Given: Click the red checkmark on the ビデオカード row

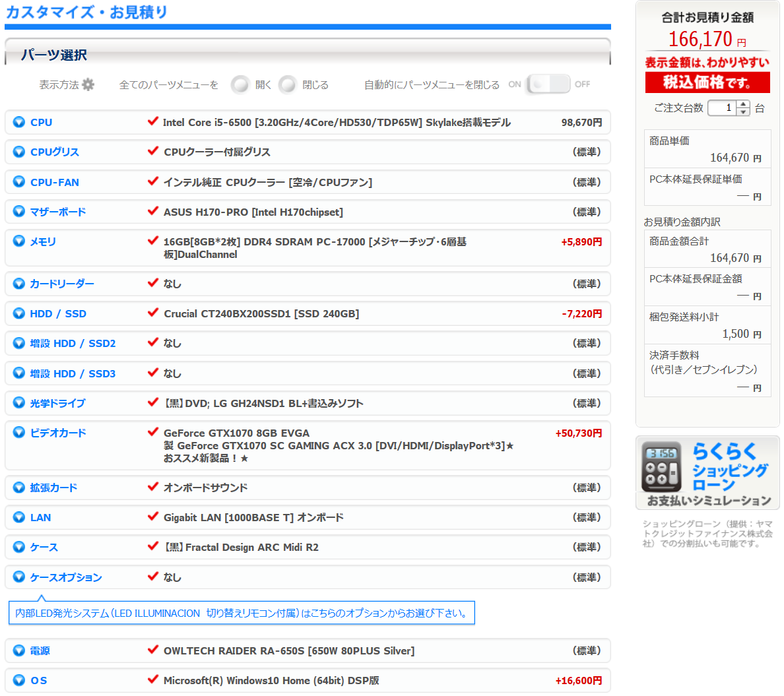Looking at the screenshot, I should tap(153, 433).
